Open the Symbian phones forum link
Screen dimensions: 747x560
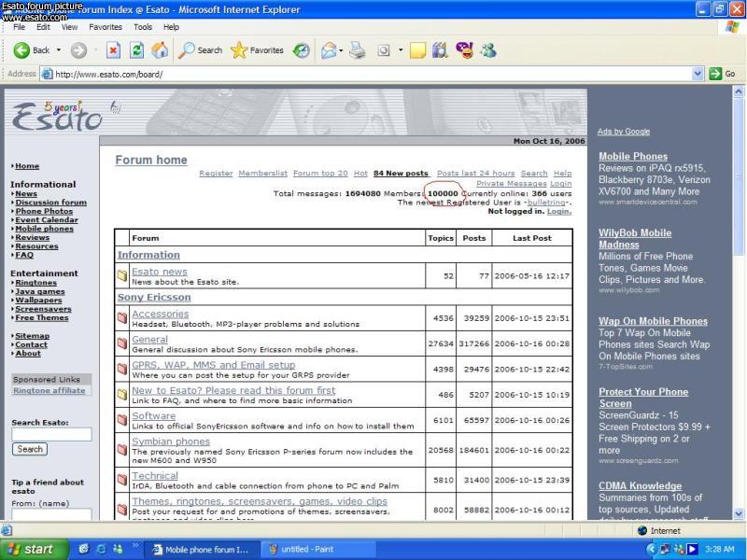click(171, 441)
